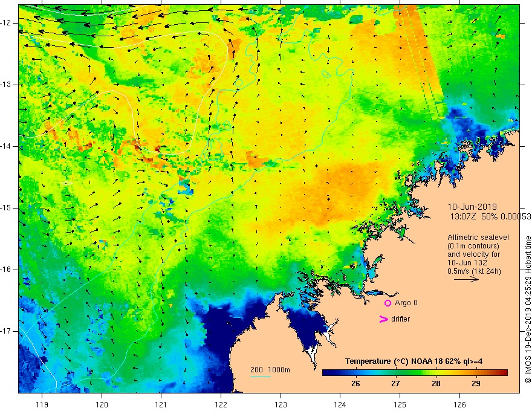Click the '0.5m/s (1kt 24h)' label
Screen dimensions: 532x411
[x=474, y=271]
